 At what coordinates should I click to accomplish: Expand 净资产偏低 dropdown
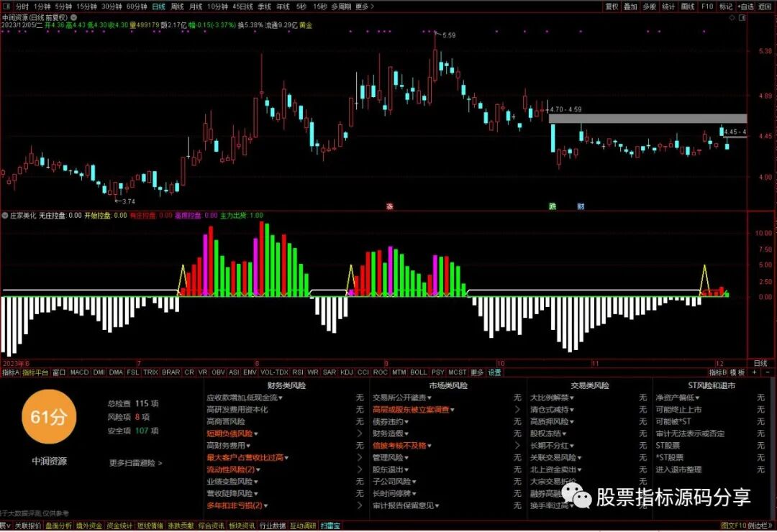[697, 398]
